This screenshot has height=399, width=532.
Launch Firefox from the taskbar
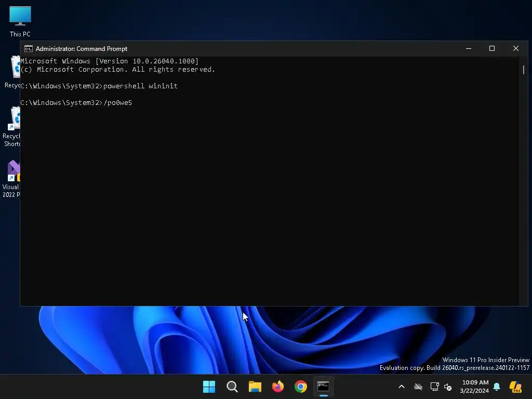tap(278, 387)
